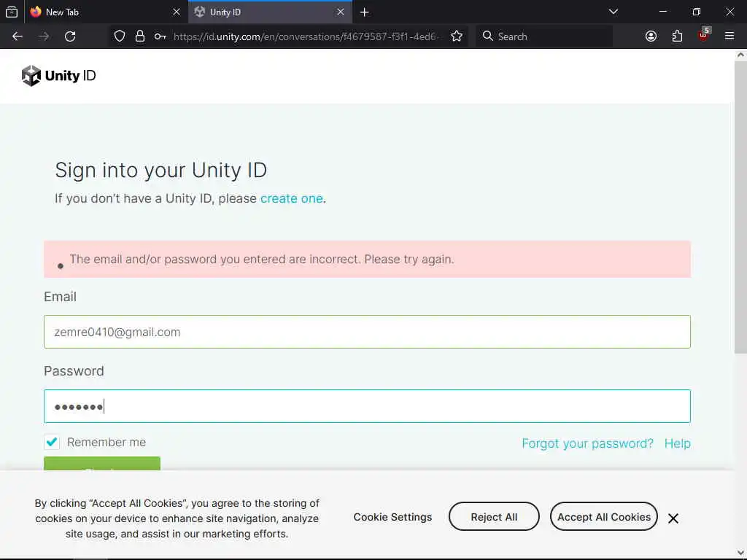Dismiss the cookie banner with X
Screen dimensions: 747x560
pos(673,518)
